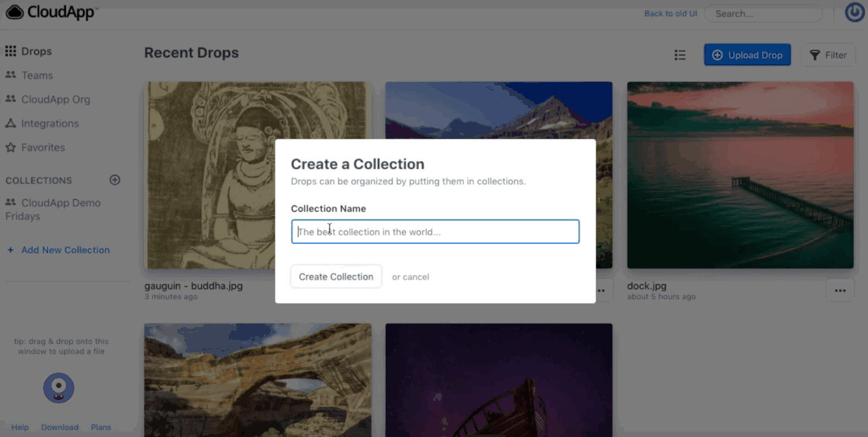The height and width of the screenshot is (437, 868).
Task: Click the Search field
Action: tap(763, 14)
